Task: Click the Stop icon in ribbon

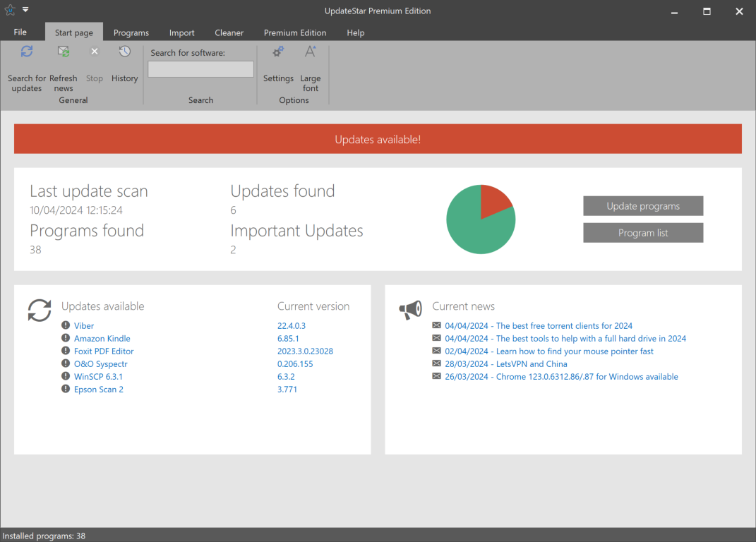Action: pyautogui.click(x=95, y=52)
